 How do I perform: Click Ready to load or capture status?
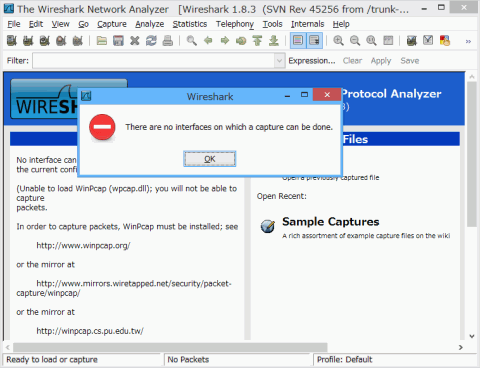[x=52, y=360]
